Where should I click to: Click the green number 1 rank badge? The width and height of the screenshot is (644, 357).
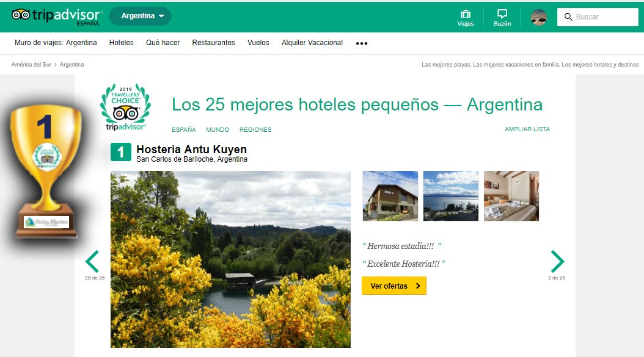pos(121,152)
